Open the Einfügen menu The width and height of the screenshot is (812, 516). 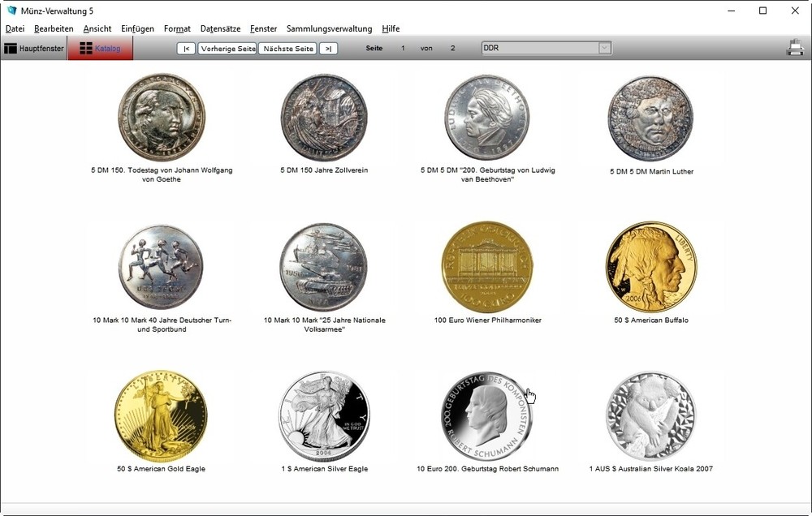137,28
